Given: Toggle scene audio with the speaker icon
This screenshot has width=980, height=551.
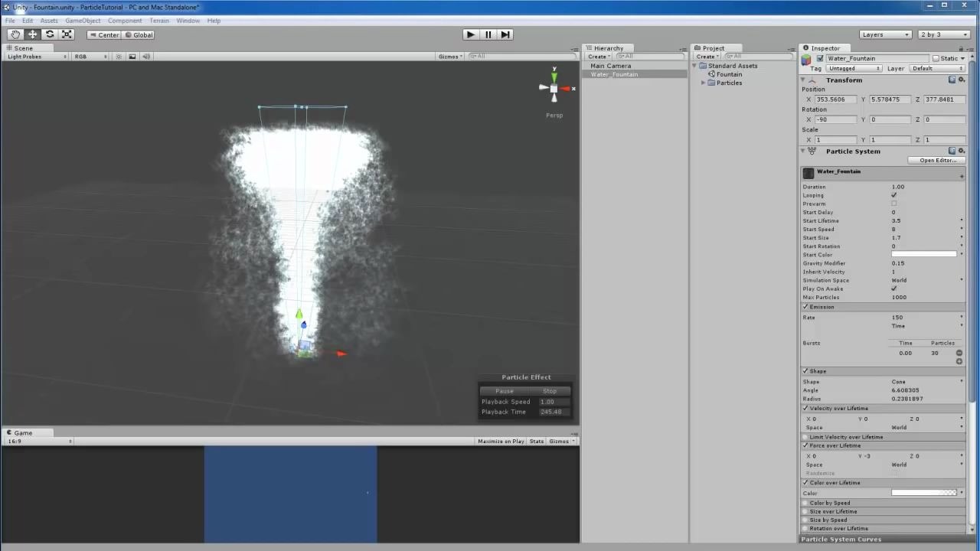Looking at the screenshot, I should pyautogui.click(x=145, y=56).
